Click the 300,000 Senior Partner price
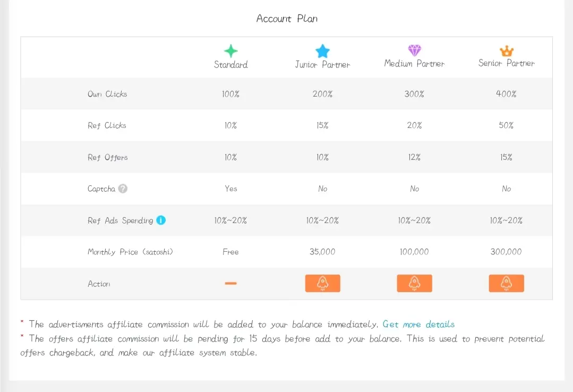 (x=506, y=252)
